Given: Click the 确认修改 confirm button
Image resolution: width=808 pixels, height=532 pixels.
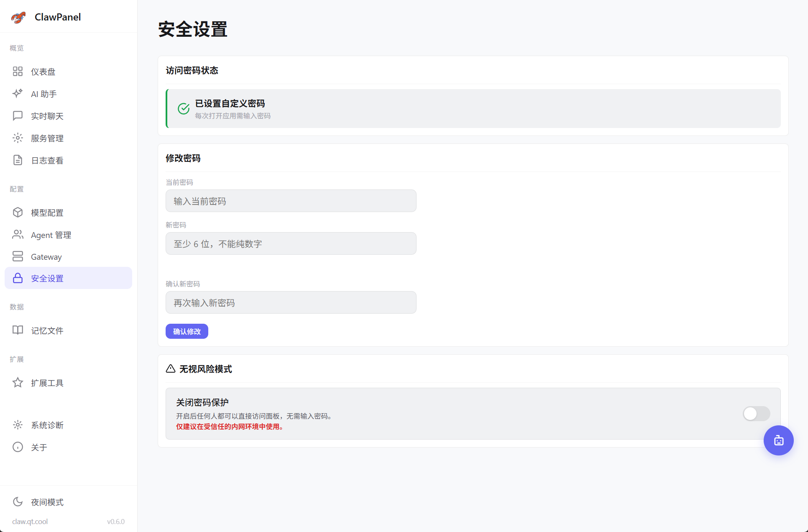Looking at the screenshot, I should click(187, 331).
